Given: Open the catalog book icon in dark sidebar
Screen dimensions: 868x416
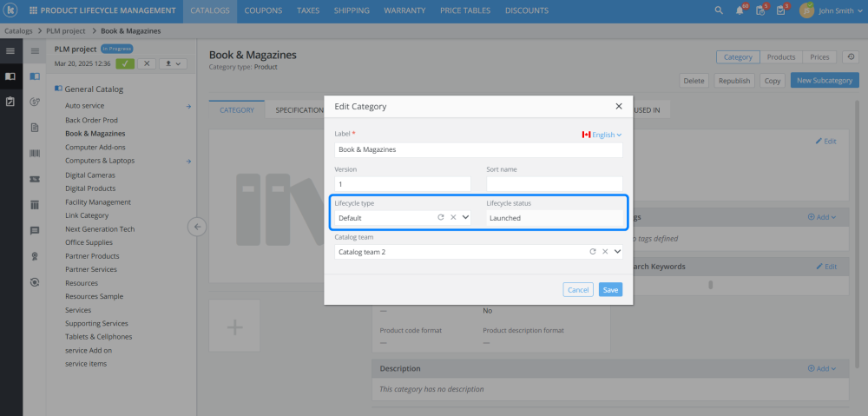Looking at the screenshot, I should pos(10,76).
